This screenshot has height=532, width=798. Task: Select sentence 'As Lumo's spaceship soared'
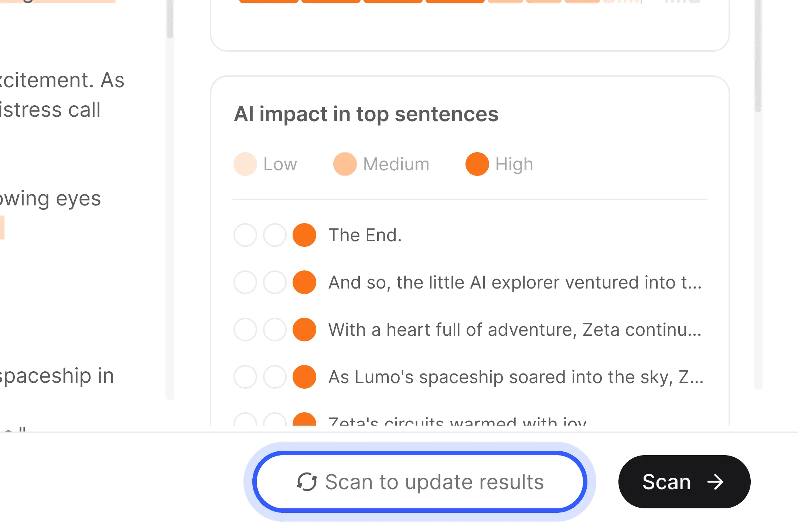click(516, 377)
